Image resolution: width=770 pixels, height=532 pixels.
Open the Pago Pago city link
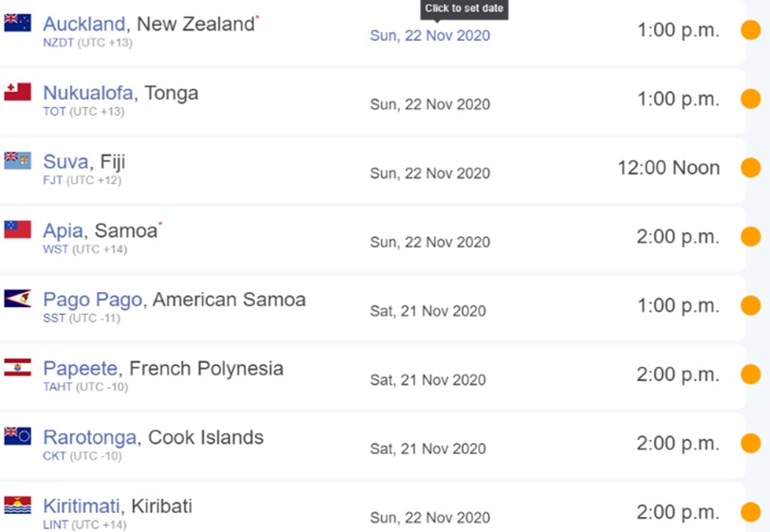pyautogui.click(x=93, y=300)
